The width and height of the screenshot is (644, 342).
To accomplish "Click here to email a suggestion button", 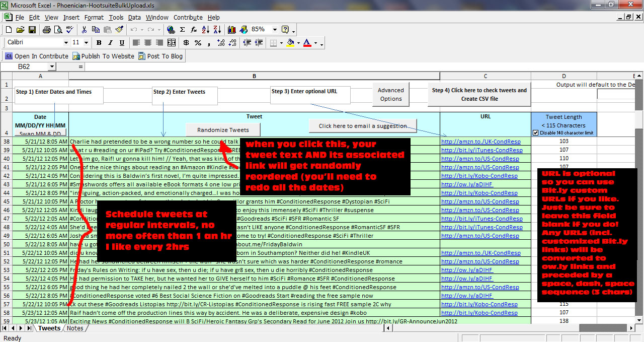I will click(363, 126).
